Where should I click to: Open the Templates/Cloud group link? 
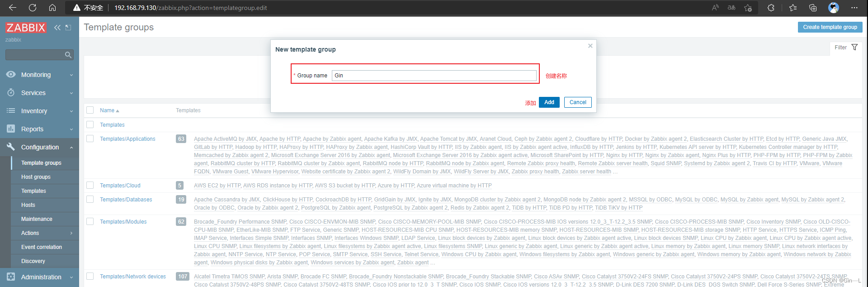120,186
